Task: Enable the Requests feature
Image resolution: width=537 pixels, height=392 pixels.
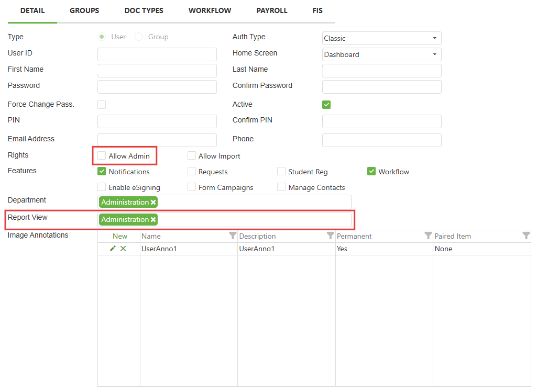Action: point(192,171)
